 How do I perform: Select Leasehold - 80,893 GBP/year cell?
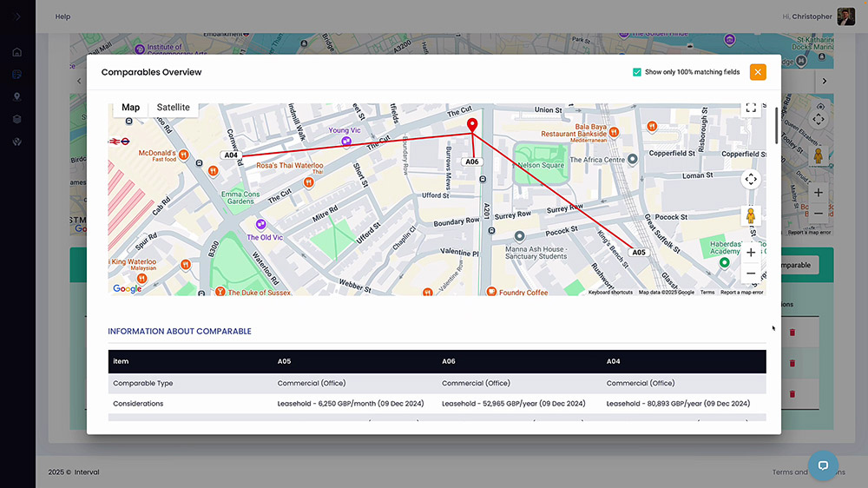click(x=678, y=404)
